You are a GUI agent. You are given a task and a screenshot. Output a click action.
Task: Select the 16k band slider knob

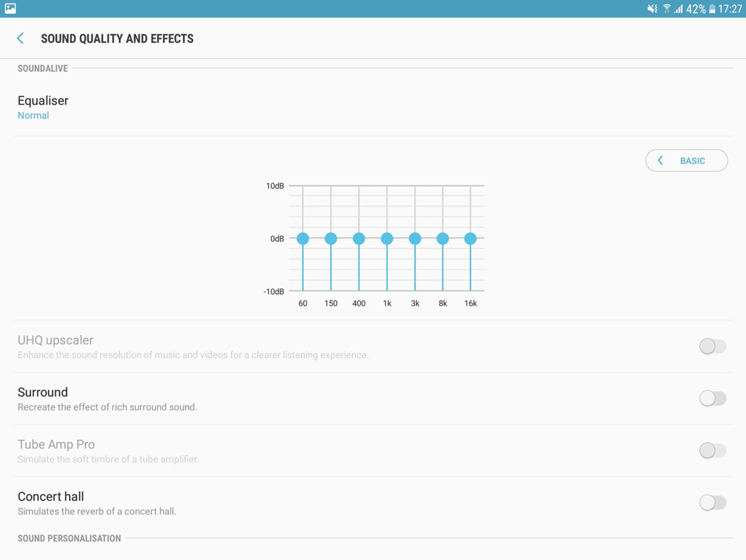(x=471, y=239)
